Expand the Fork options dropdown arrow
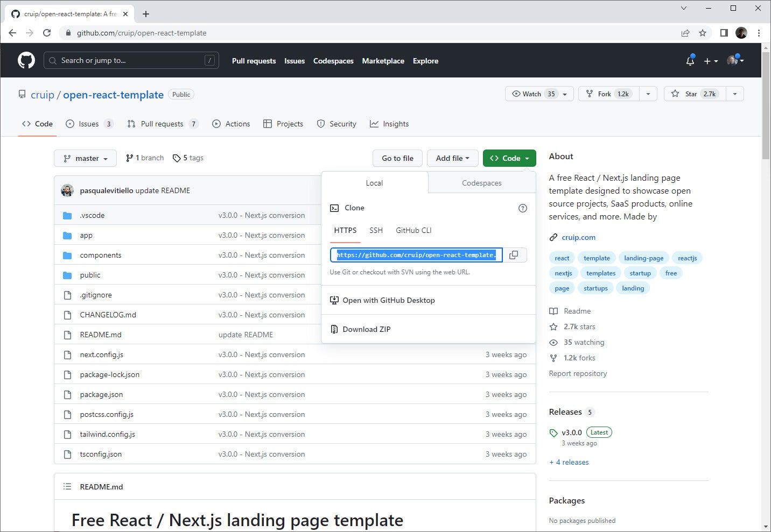 click(648, 94)
